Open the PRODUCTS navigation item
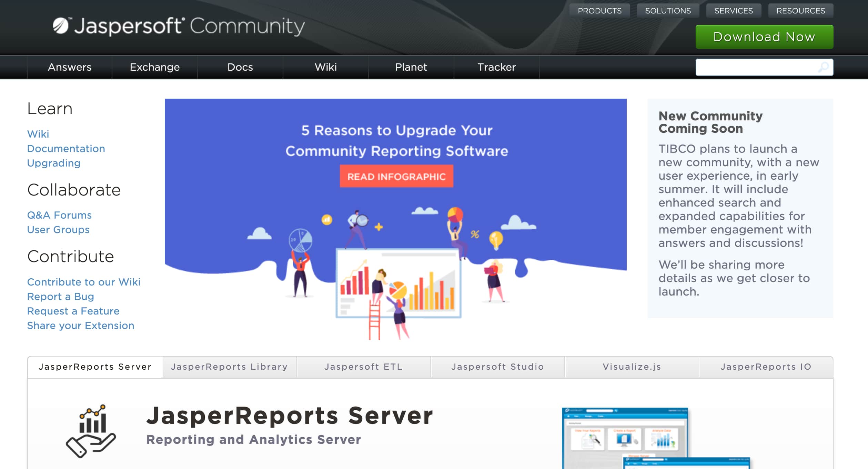 point(600,10)
